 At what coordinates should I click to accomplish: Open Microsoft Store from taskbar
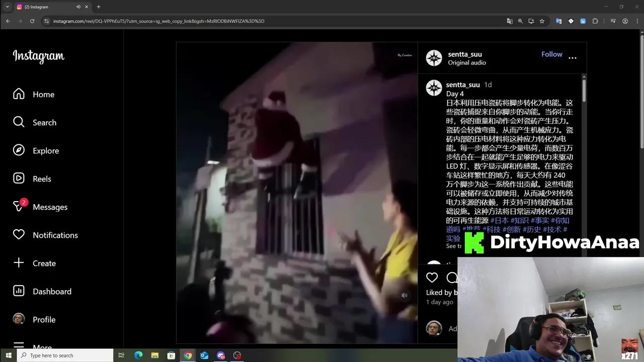pos(171,355)
